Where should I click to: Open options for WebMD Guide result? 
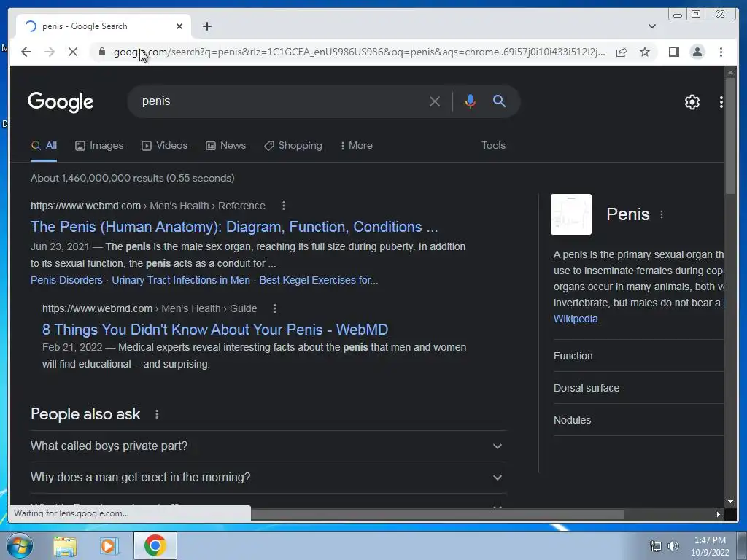[x=275, y=308]
